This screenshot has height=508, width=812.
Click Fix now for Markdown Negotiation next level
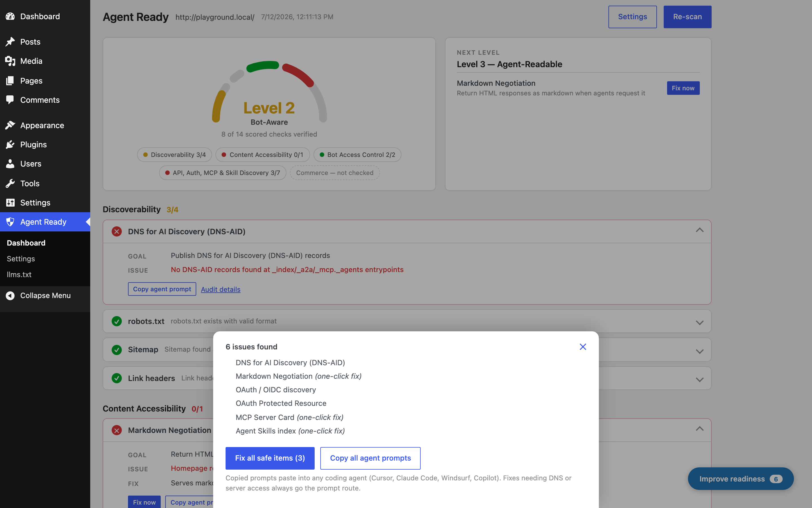(x=683, y=88)
